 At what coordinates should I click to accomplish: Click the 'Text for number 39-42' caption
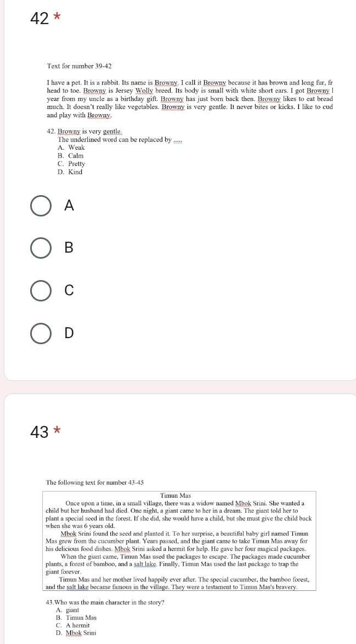(x=80, y=66)
